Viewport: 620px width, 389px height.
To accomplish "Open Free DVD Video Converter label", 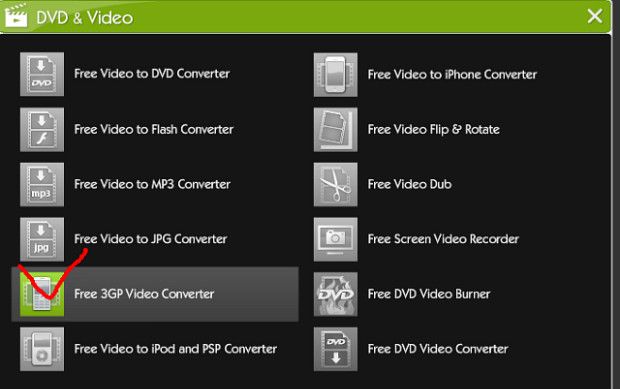I will click(438, 349).
